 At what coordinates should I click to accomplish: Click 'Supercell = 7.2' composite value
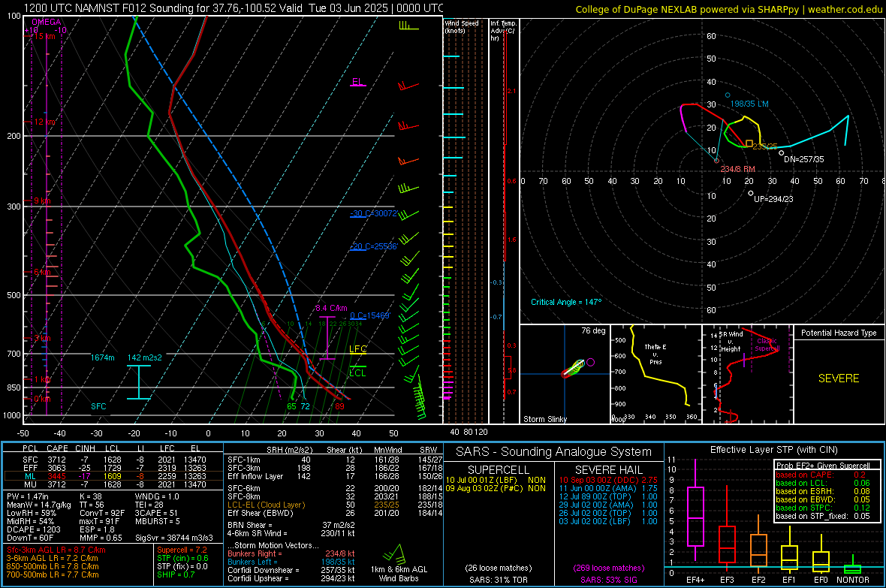pyautogui.click(x=182, y=550)
